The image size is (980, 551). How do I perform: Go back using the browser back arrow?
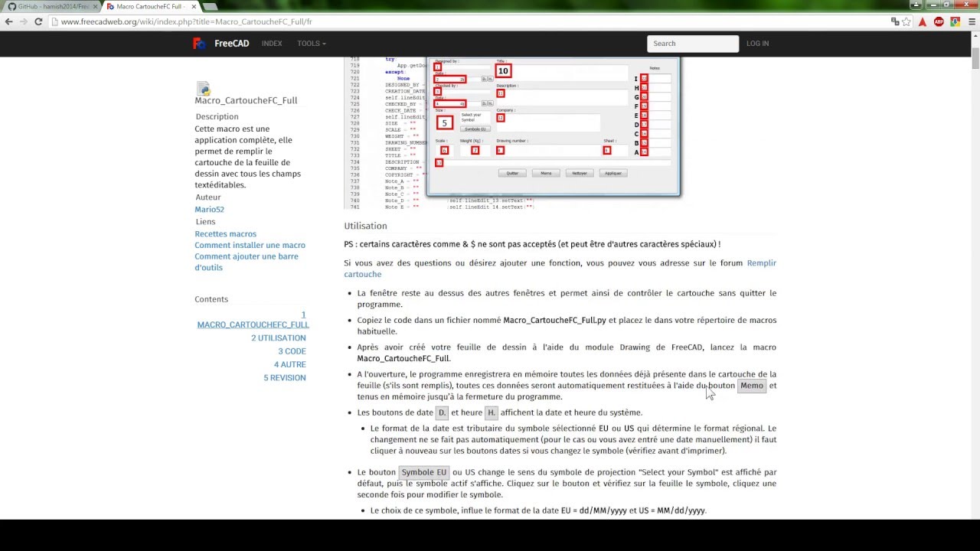point(9,21)
